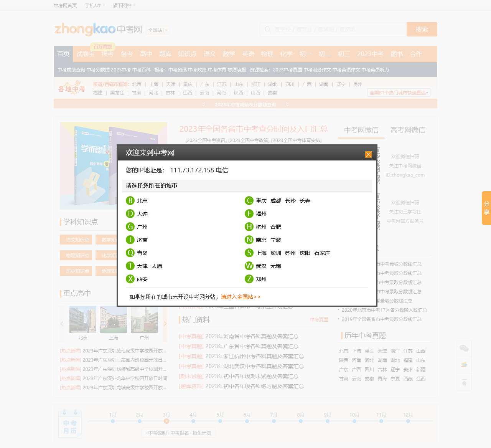Open 2023年湖北武汉中考各科真题及答案汇总
The width and height of the screenshot is (491, 448).
point(254,366)
